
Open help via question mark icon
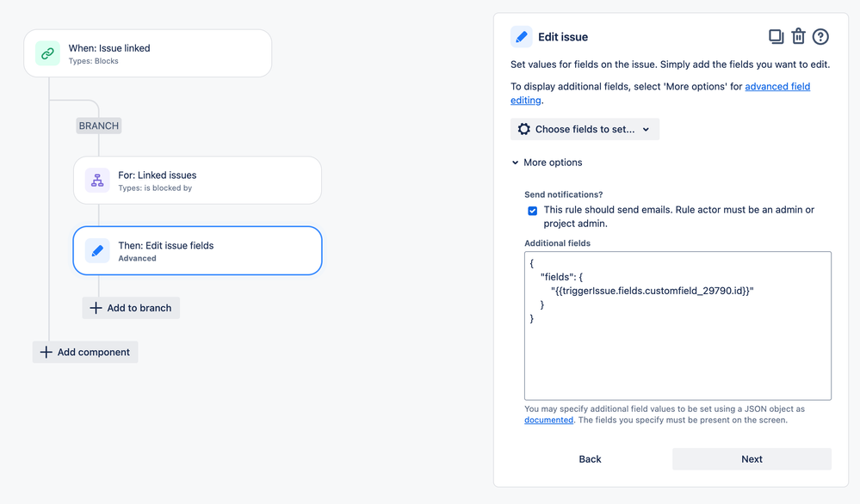820,37
